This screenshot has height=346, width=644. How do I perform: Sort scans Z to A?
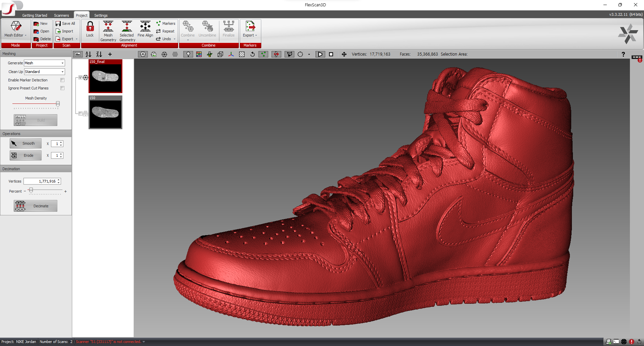click(x=99, y=54)
